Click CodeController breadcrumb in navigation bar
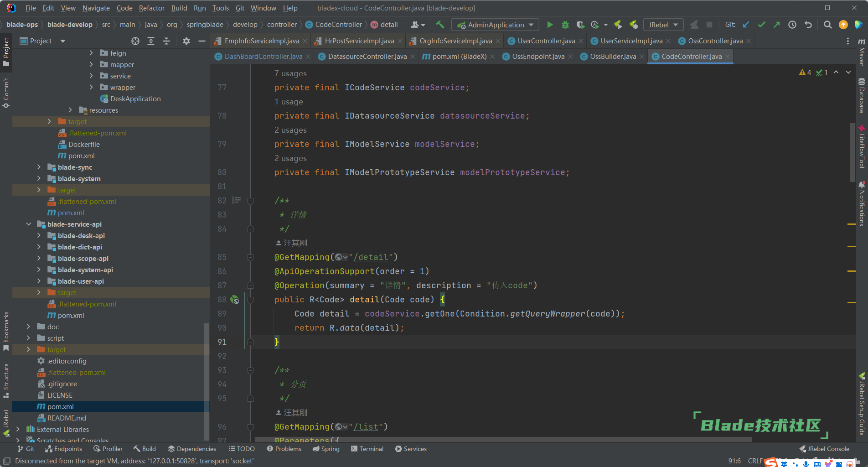Screen dimensions: 868x467 click(334, 25)
